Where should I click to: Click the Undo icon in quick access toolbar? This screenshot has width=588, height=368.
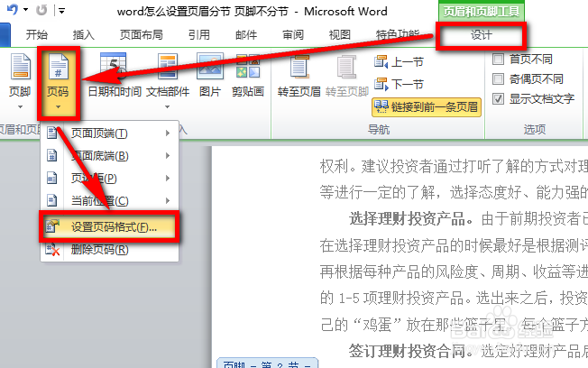click(13, 10)
